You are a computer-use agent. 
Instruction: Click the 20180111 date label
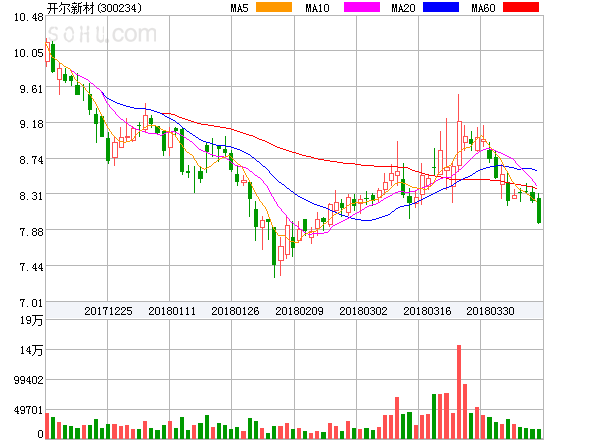click(172, 311)
